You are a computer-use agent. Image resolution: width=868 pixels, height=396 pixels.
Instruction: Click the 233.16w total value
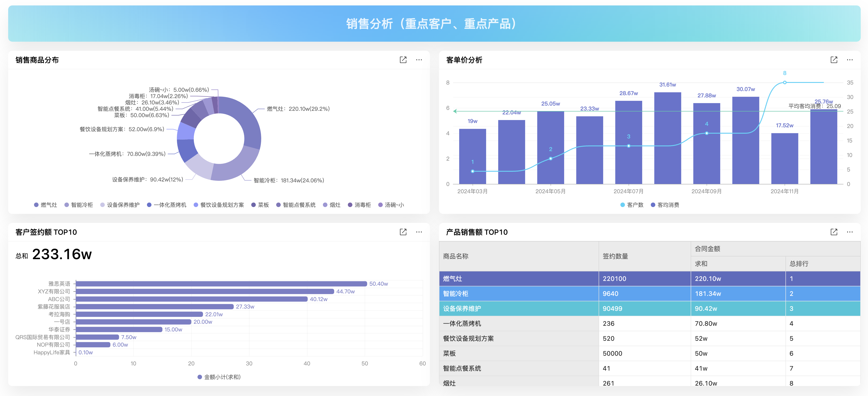tap(62, 254)
